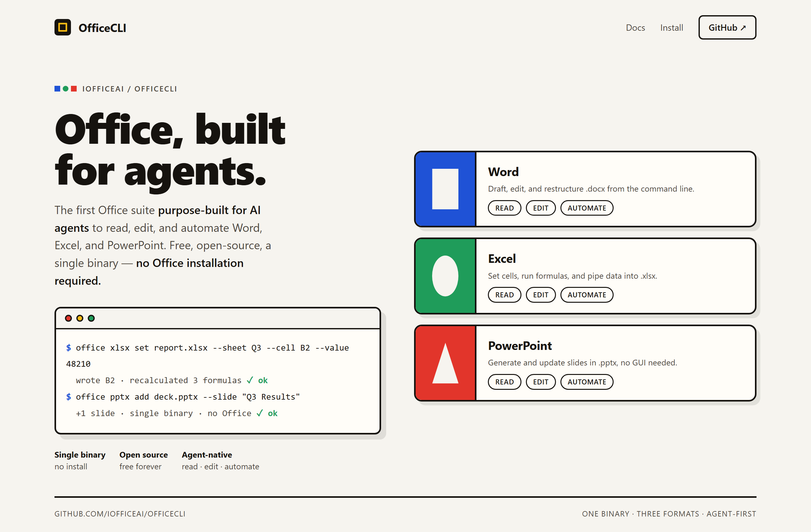Select the AUTOMATE tag on Word card
The height and width of the screenshot is (532, 811).
(586, 208)
